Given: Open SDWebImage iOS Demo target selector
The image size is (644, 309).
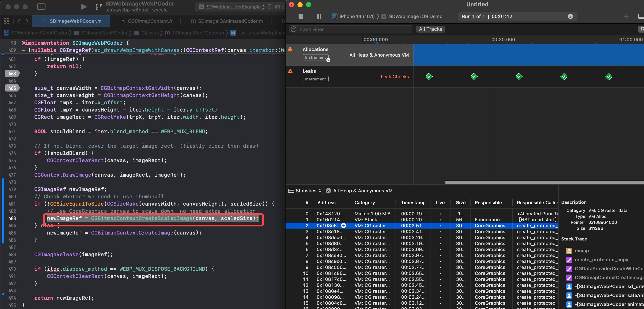Looking at the screenshot, I should [412, 16].
